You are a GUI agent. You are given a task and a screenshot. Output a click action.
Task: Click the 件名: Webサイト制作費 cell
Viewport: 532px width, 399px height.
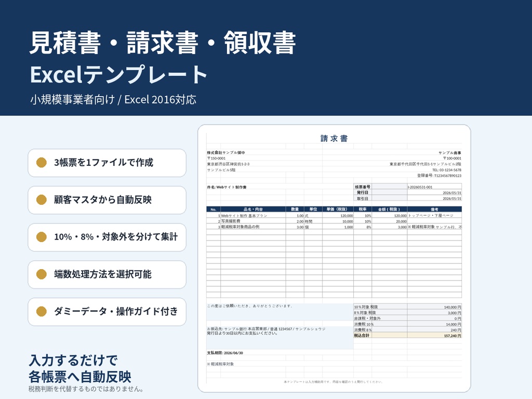pos(227,187)
